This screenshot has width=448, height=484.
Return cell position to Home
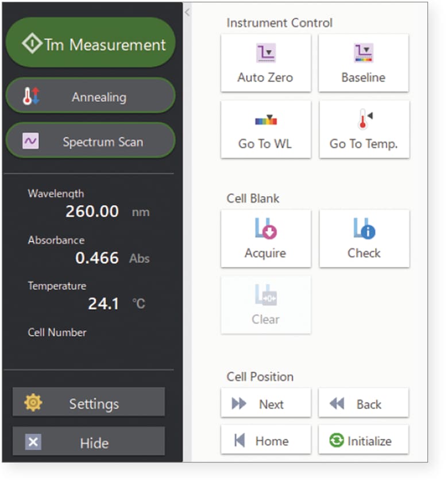(x=266, y=440)
